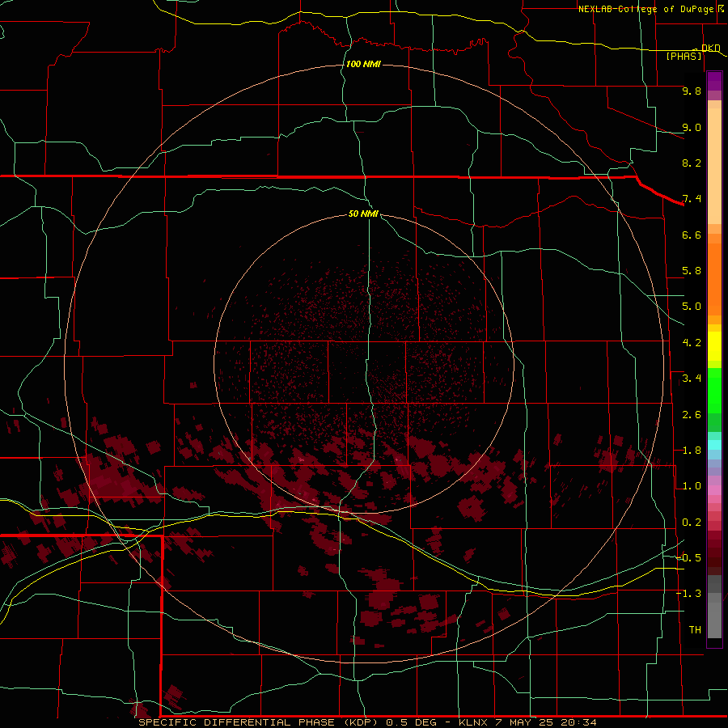Click the TH threshold label on scale
728x728 pixels.
click(695, 630)
